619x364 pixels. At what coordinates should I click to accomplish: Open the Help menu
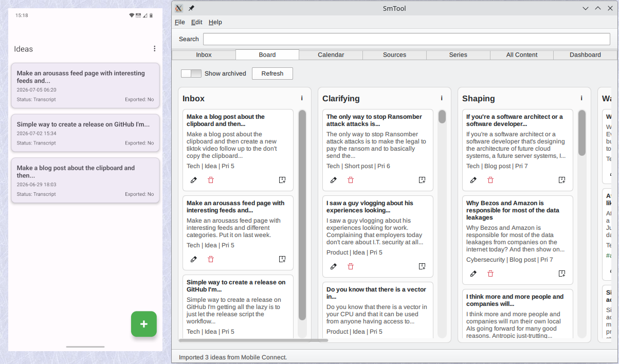[x=215, y=22]
